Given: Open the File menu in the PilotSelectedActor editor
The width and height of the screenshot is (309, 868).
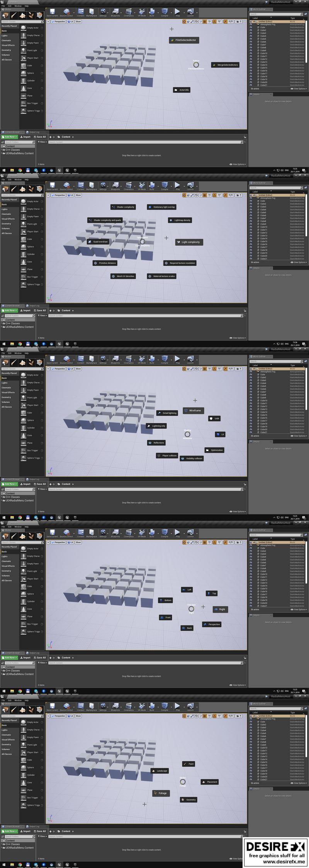Looking at the screenshot, I should coord(3,6).
